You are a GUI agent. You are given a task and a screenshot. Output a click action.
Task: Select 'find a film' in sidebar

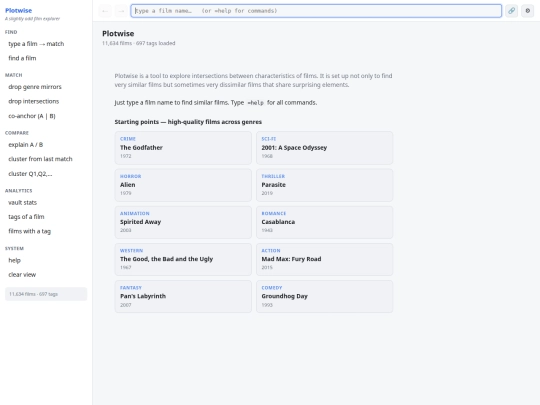pyautogui.click(x=46, y=58)
